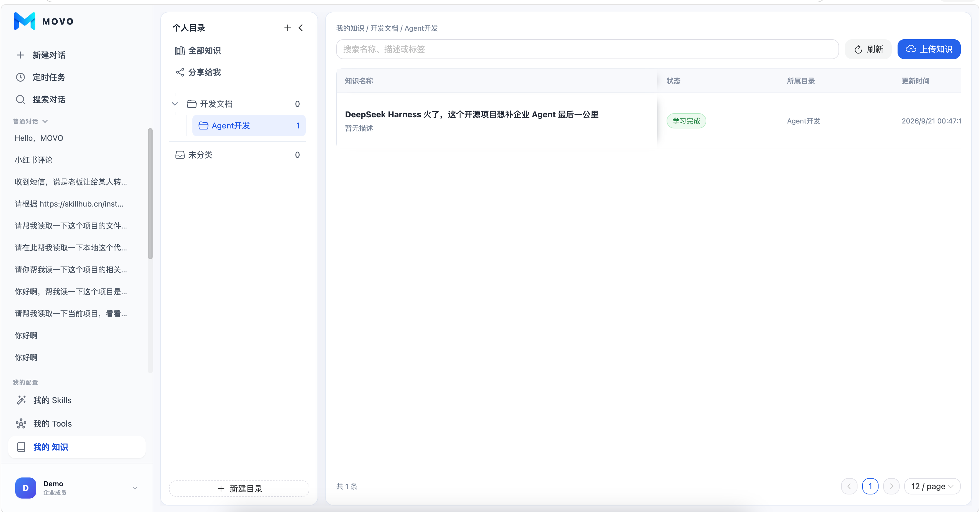Open 我的 Tools network icon
Viewport: 980px width, 512px height.
click(21, 424)
